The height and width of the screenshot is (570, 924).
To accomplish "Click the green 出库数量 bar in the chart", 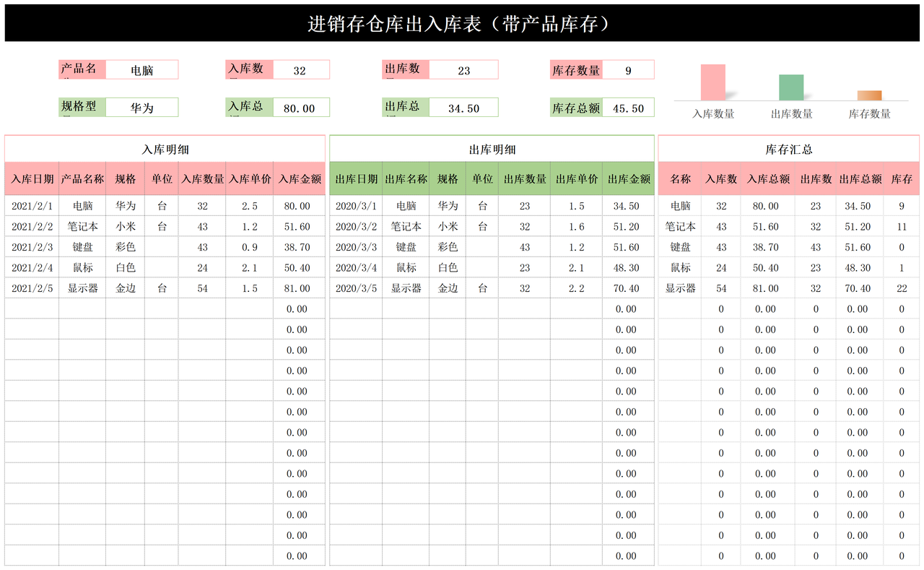I will coord(791,87).
